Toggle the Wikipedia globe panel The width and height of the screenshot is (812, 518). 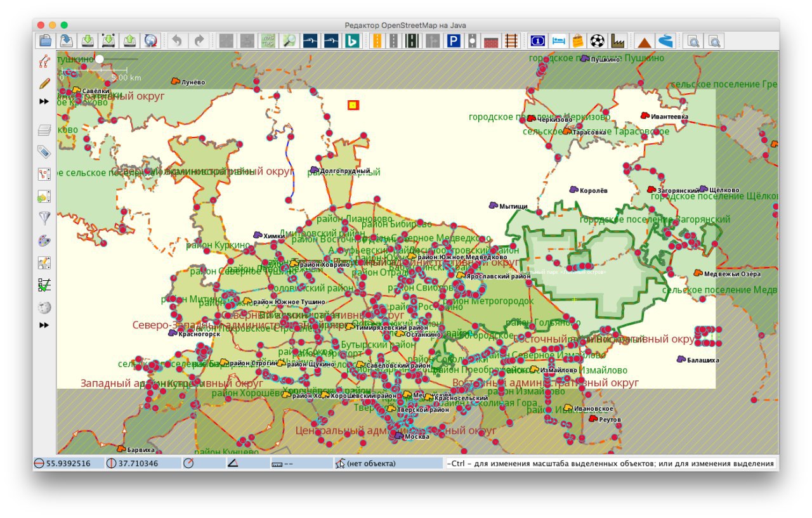coord(44,308)
